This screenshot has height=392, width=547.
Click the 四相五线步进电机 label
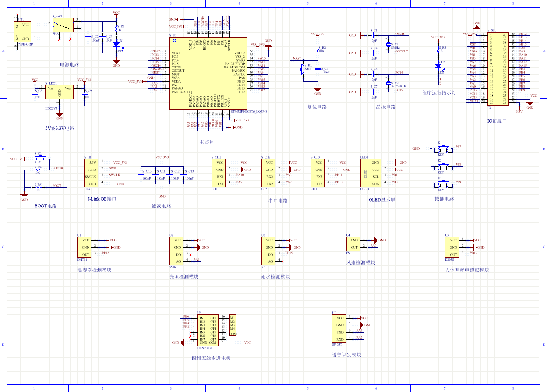pos(211,358)
